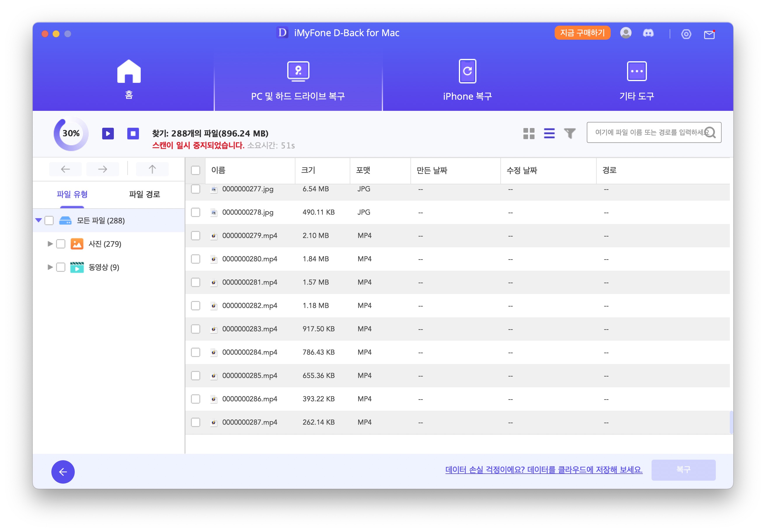Expand the 사진 (279) tree node
Viewport: 766px width, 532px height.
pyautogui.click(x=50, y=244)
